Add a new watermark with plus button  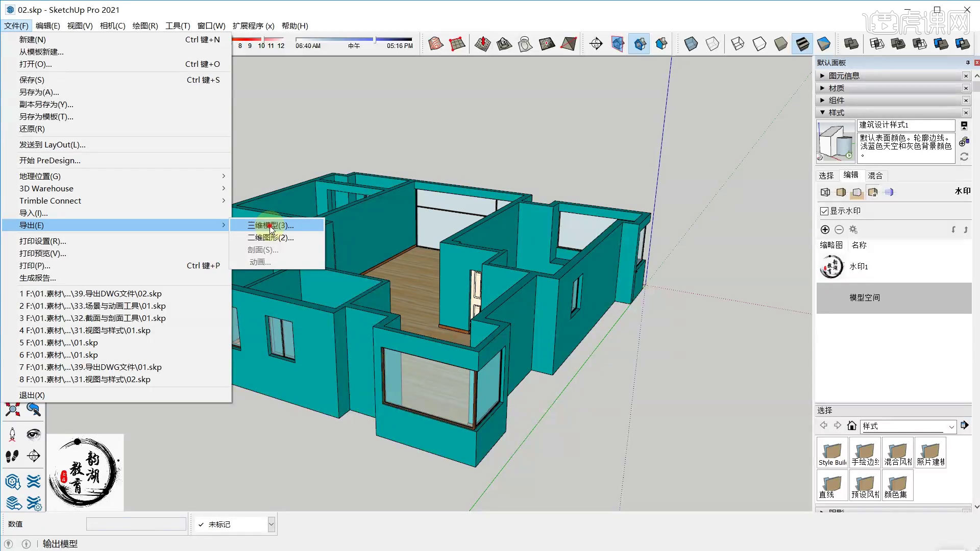tap(825, 230)
